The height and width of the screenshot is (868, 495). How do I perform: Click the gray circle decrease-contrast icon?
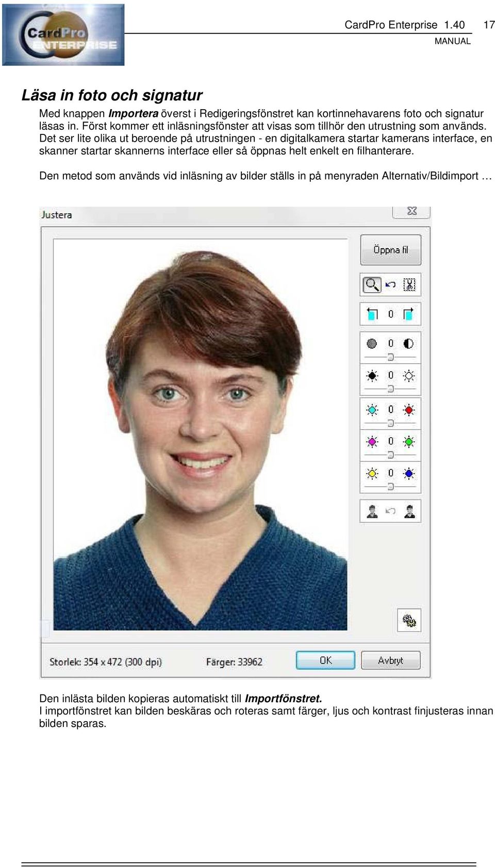click(x=372, y=344)
